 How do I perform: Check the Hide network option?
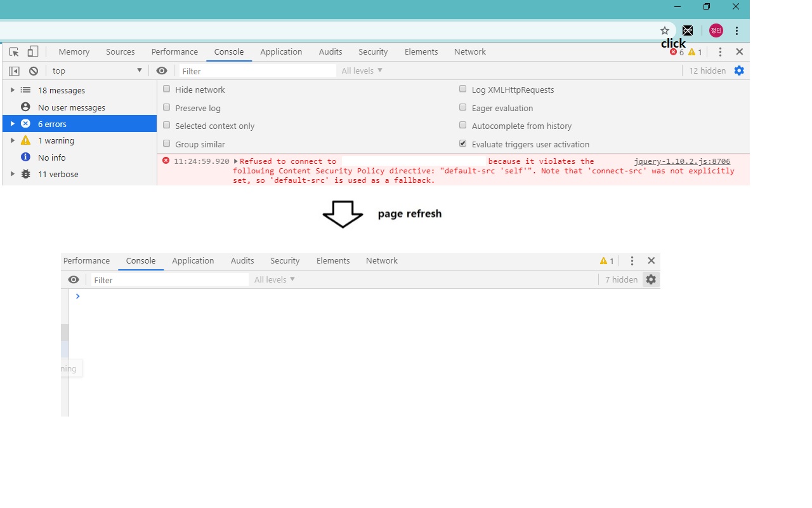166,89
